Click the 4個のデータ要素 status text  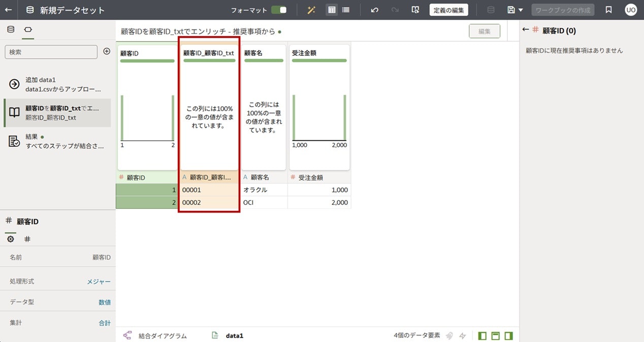tap(416, 336)
